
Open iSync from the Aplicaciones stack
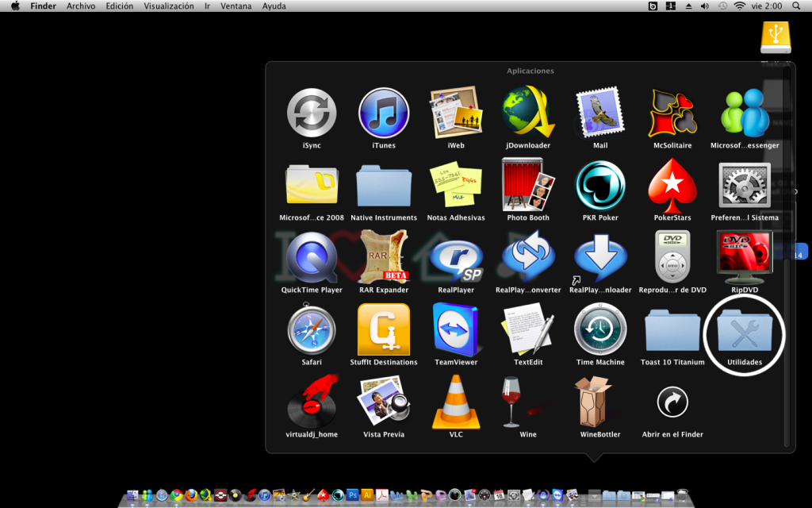[x=311, y=113]
